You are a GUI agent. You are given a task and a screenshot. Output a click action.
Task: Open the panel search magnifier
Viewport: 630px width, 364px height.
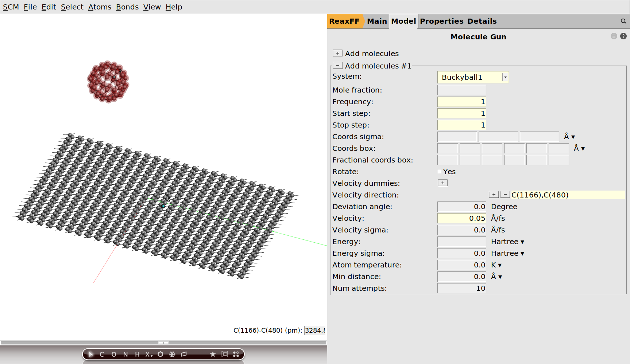(623, 21)
